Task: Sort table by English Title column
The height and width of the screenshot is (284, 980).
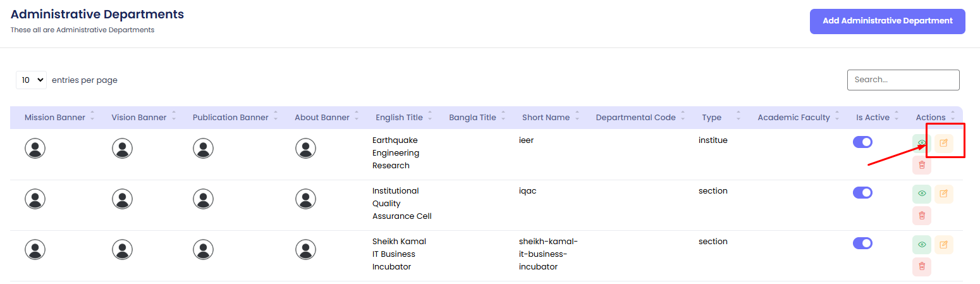Action: tap(399, 117)
